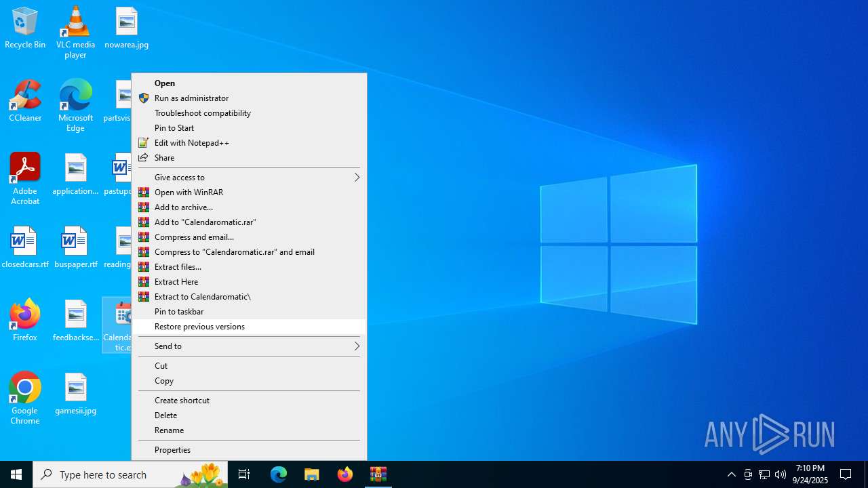Choose Pin to Start

click(x=249, y=128)
